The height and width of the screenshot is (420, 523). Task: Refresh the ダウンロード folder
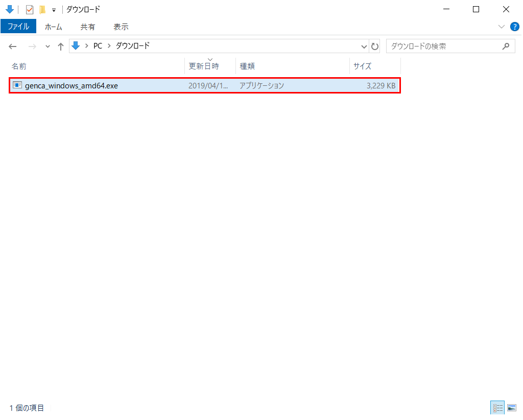point(375,46)
